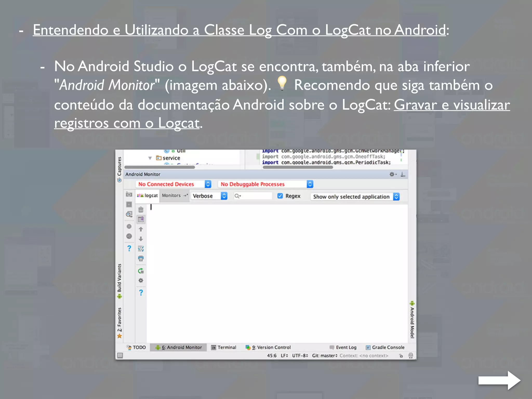532x399 pixels.
Task: Open the UTF-8 encoding selector
Action: [300, 356]
